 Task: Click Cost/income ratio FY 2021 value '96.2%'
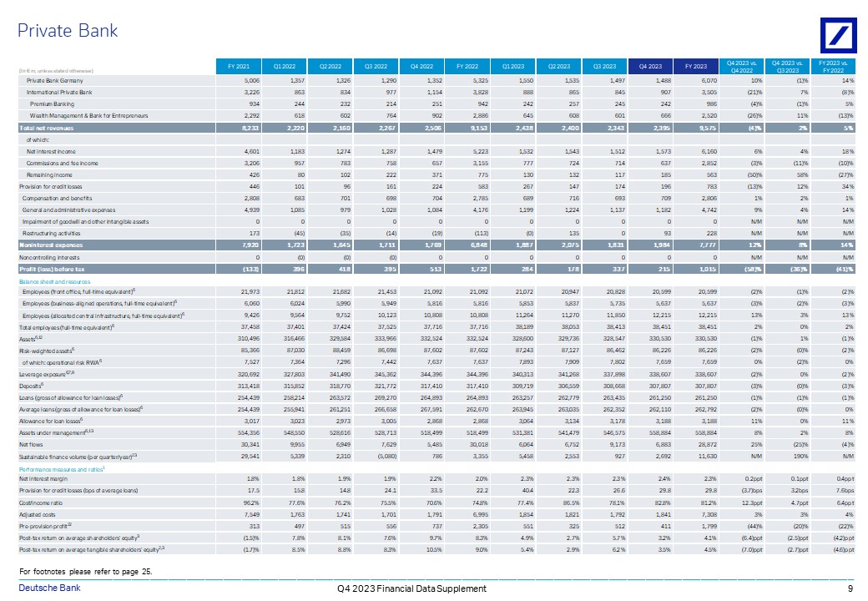coord(251,503)
